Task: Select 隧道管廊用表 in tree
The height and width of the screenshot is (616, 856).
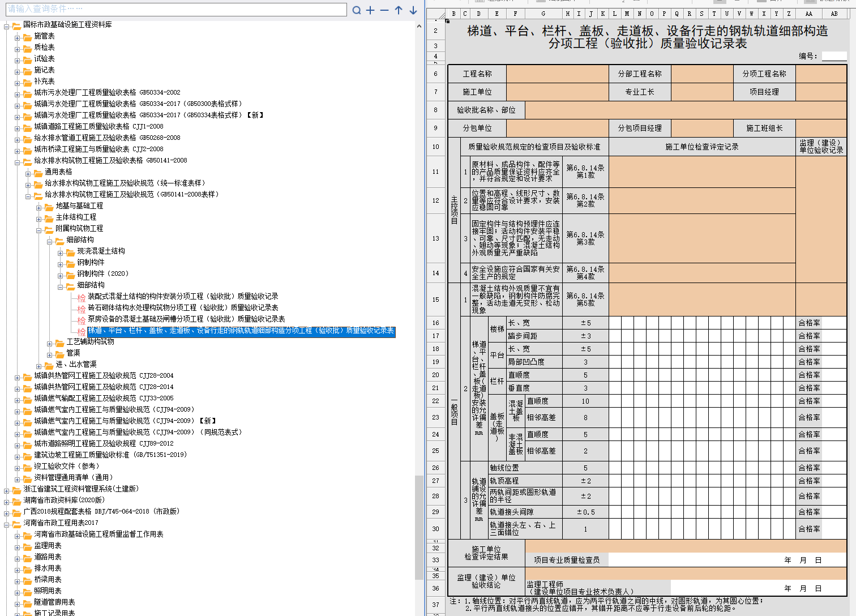Action: pyautogui.click(x=54, y=602)
